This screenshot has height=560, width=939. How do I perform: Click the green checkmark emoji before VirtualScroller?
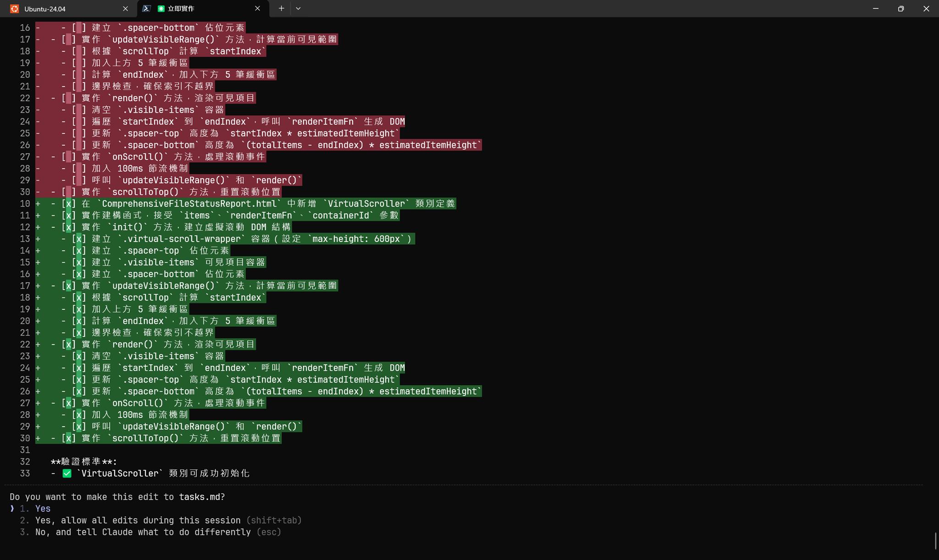[67, 473]
